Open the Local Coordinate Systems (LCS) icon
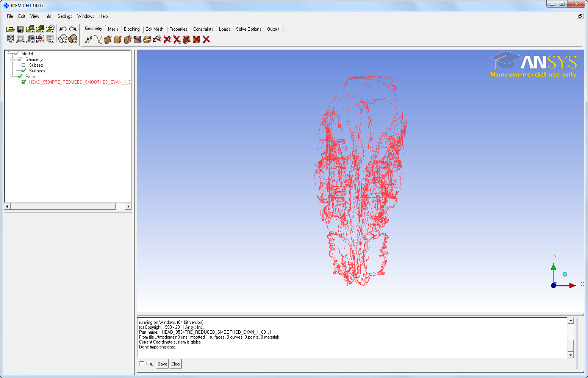The width and height of the screenshot is (588, 378). coord(40,39)
